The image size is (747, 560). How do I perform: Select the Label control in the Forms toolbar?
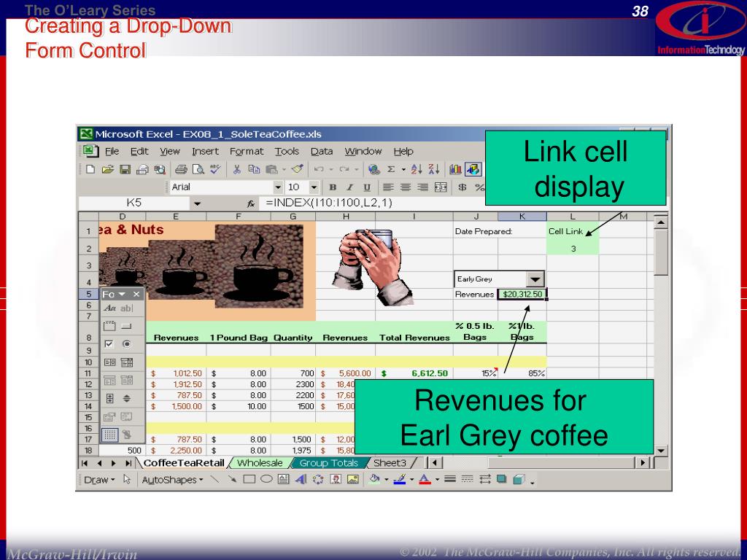click(109, 308)
